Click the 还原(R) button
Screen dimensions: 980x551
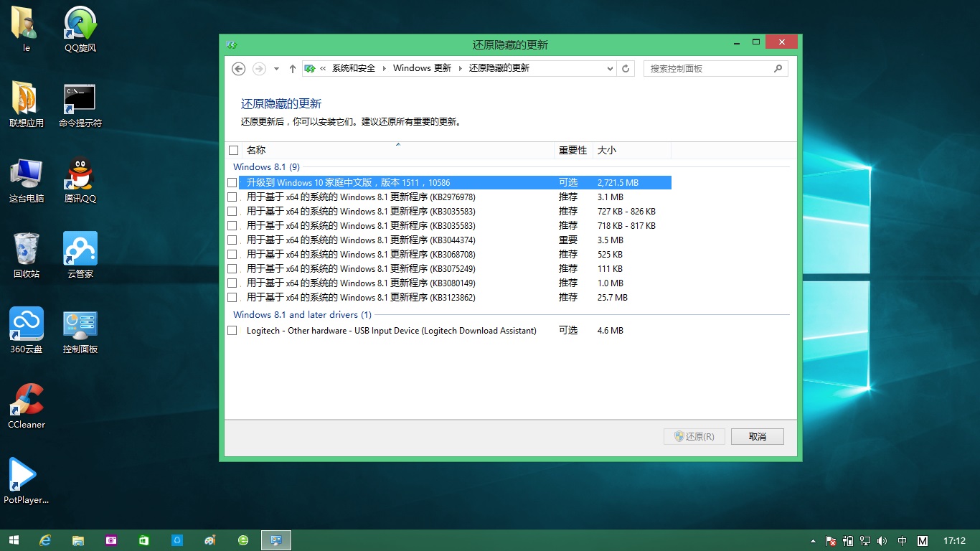pos(694,436)
